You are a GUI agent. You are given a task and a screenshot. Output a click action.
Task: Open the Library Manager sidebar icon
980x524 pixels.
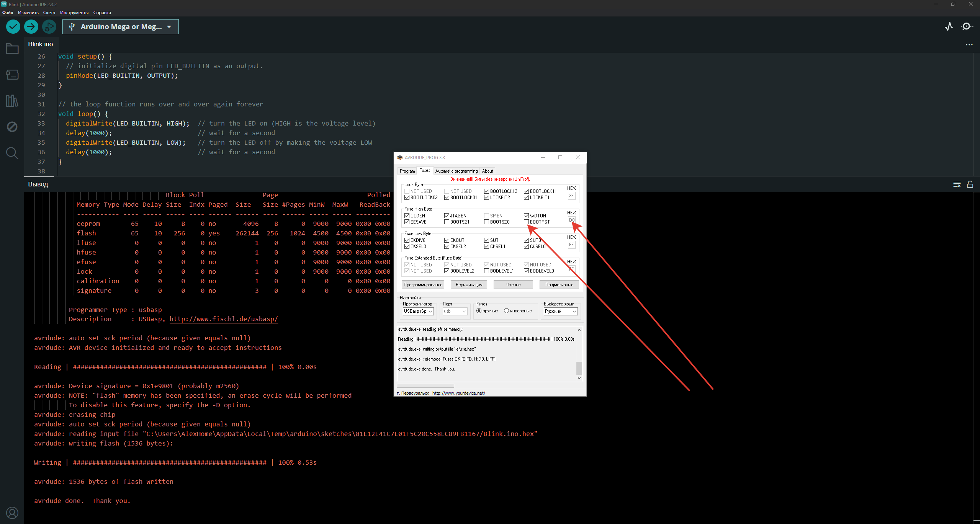point(12,101)
